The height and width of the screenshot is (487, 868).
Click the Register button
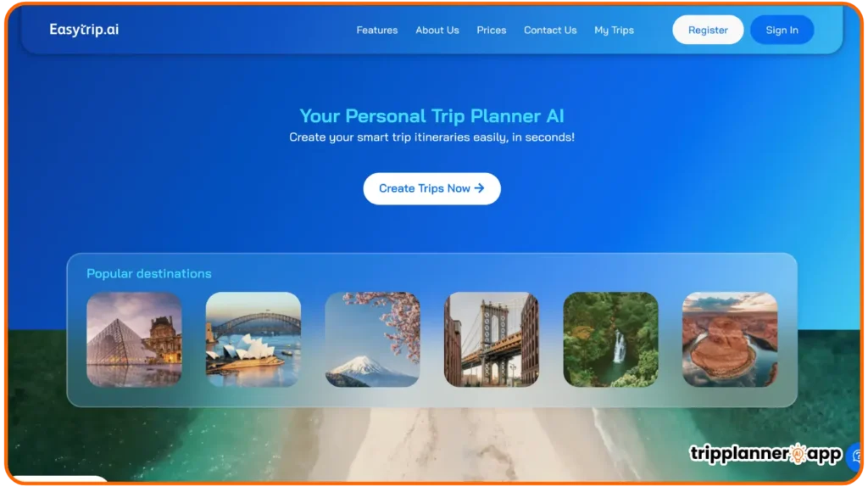point(708,30)
